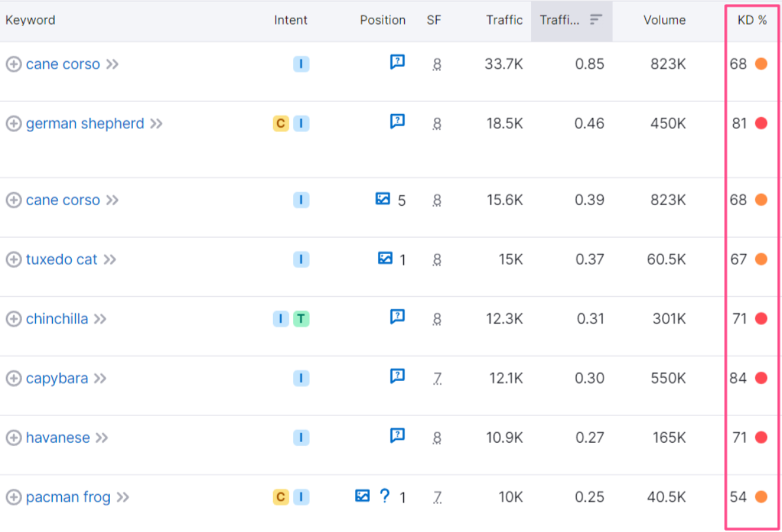Sort by the Volume column header
782x532 pixels.
(664, 20)
